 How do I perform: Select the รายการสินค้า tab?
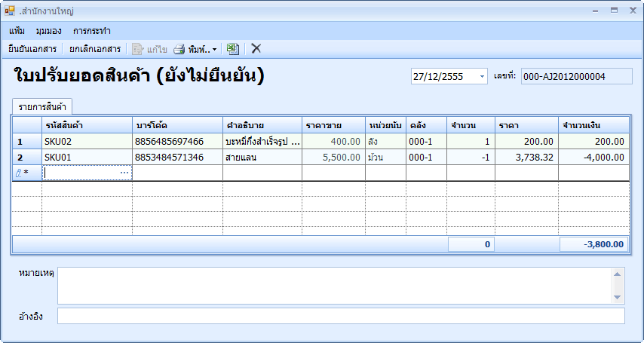(42, 106)
